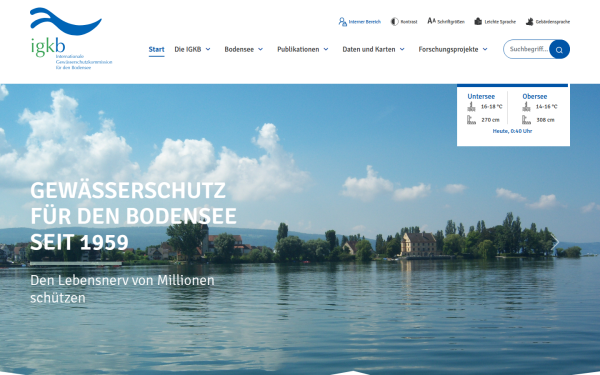Click Untersee water temperature thermometer icon
Screen dimensions: 600x375
(x=471, y=107)
